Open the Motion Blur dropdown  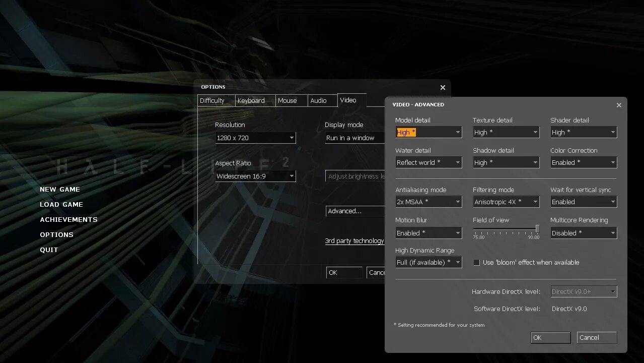[x=428, y=233]
